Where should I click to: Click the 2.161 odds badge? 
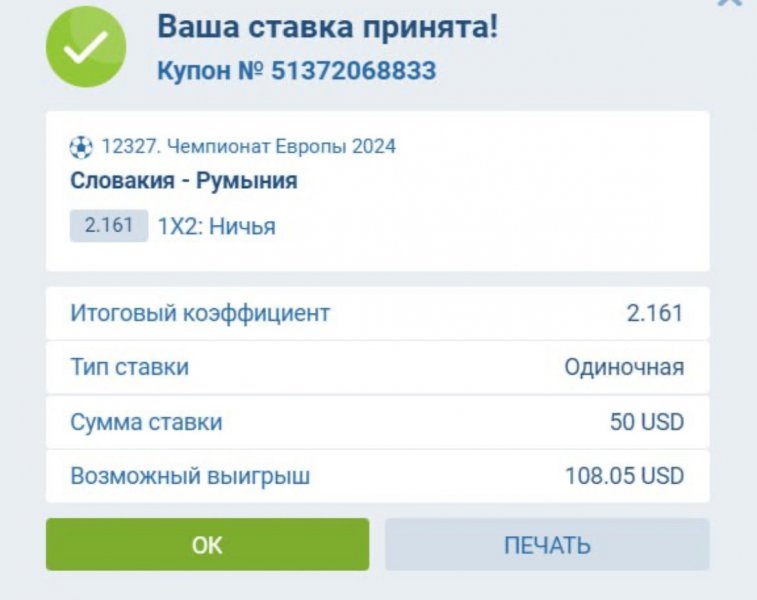pos(109,226)
